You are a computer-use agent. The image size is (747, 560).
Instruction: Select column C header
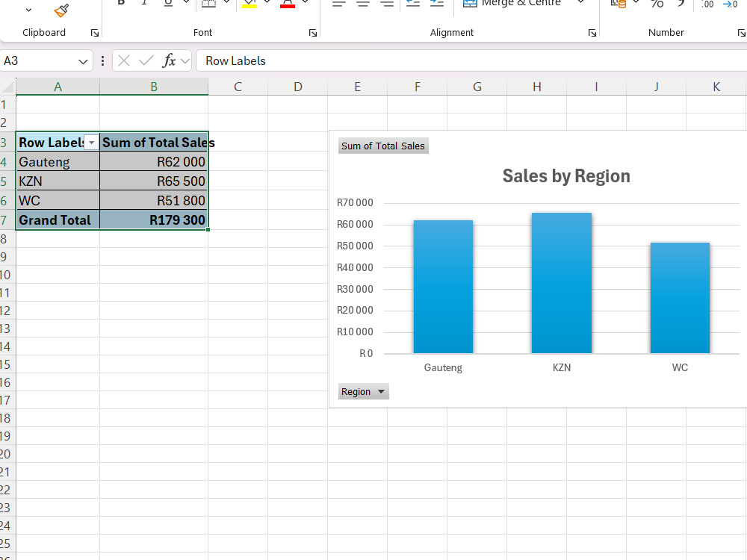tap(238, 87)
